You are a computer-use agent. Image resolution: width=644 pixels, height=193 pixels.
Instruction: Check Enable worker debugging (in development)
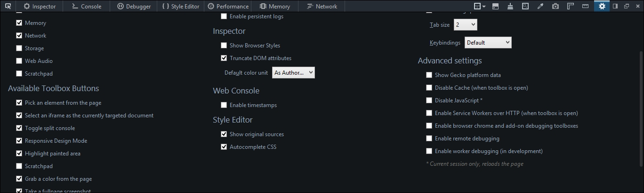pos(429,151)
